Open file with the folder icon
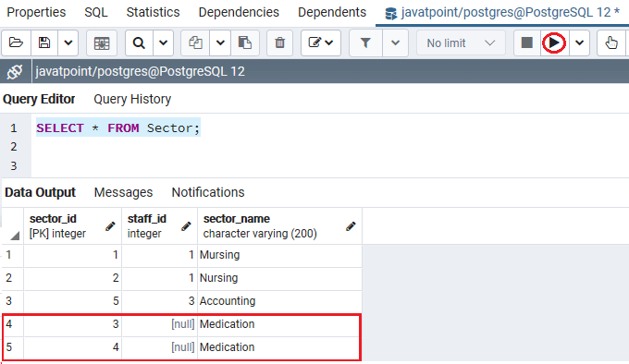This screenshot has width=629, height=364. [16, 42]
